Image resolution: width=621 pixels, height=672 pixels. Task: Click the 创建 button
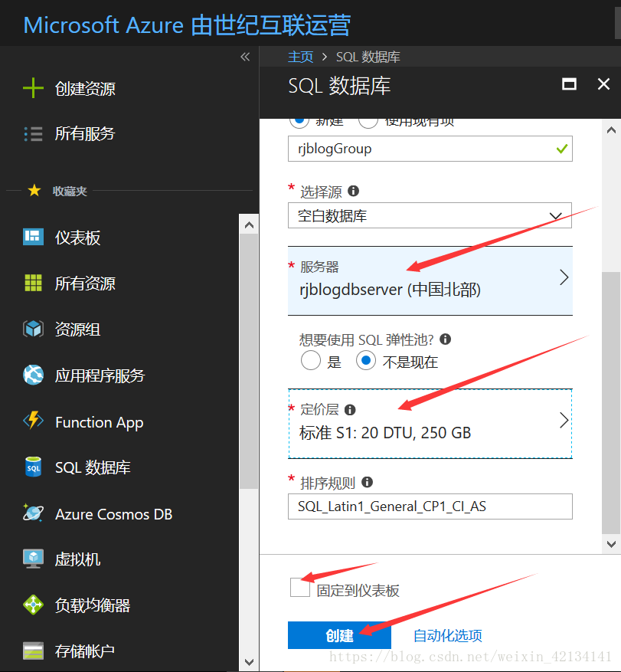click(x=339, y=635)
